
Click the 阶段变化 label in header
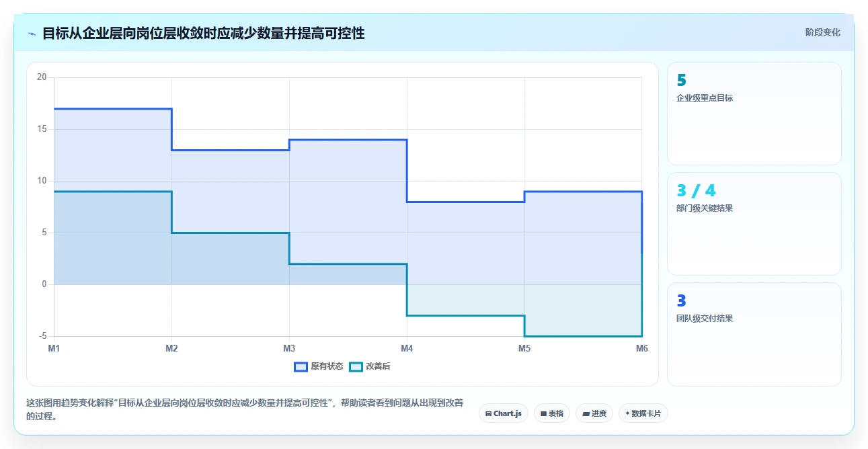(x=823, y=32)
